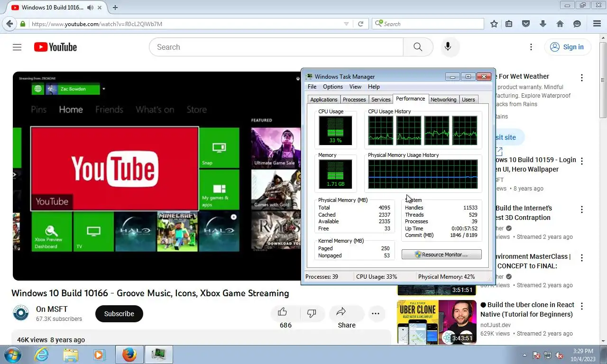Open options for Build 10159 video

pyautogui.click(x=582, y=161)
